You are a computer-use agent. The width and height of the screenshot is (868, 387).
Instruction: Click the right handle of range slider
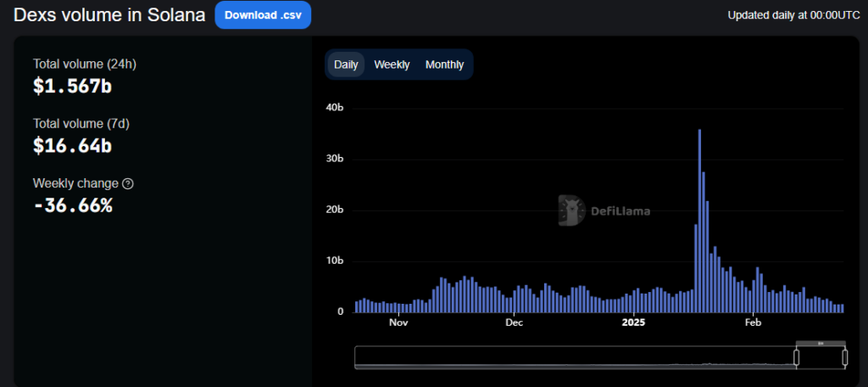(844, 358)
